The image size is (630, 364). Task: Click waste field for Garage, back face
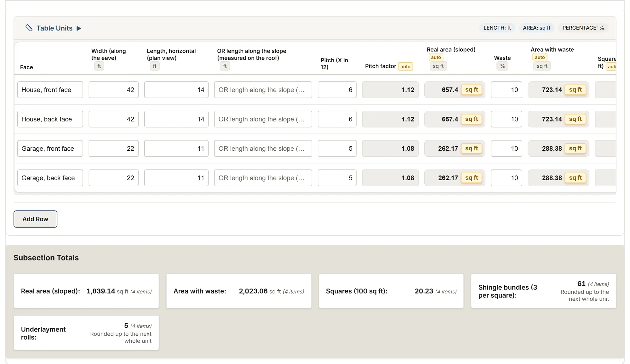pyautogui.click(x=507, y=178)
